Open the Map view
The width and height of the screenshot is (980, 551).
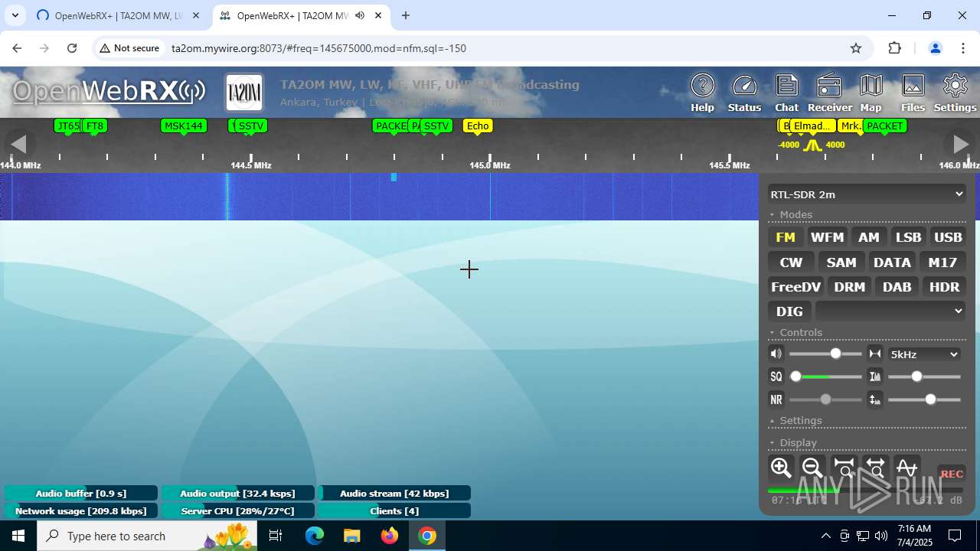pos(871,93)
